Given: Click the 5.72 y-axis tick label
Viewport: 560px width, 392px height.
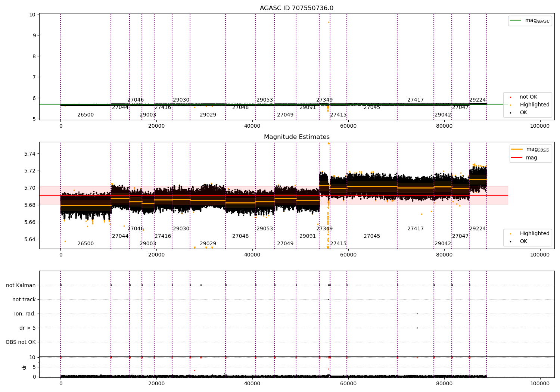Looking at the screenshot, I should (30, 171).
